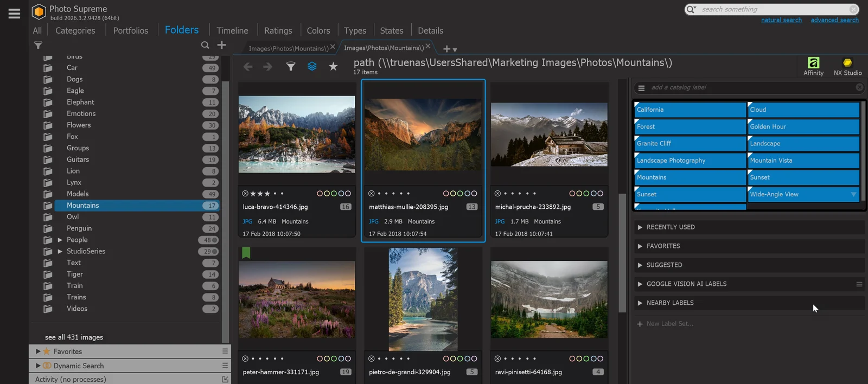Set green color label on michal-prucha-233892.jpg

tap(586, 194)
